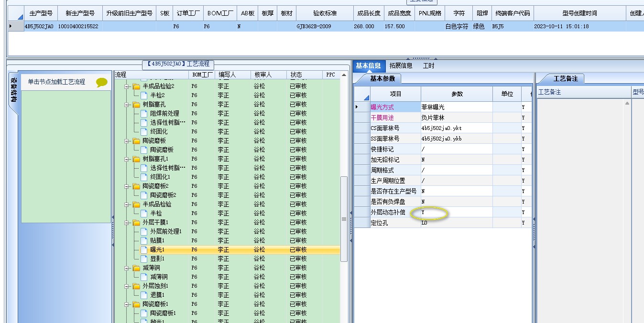Collapse the 减薄铜 folder node
This screenshot has height=323, width=644.
(x=127, y=268)
